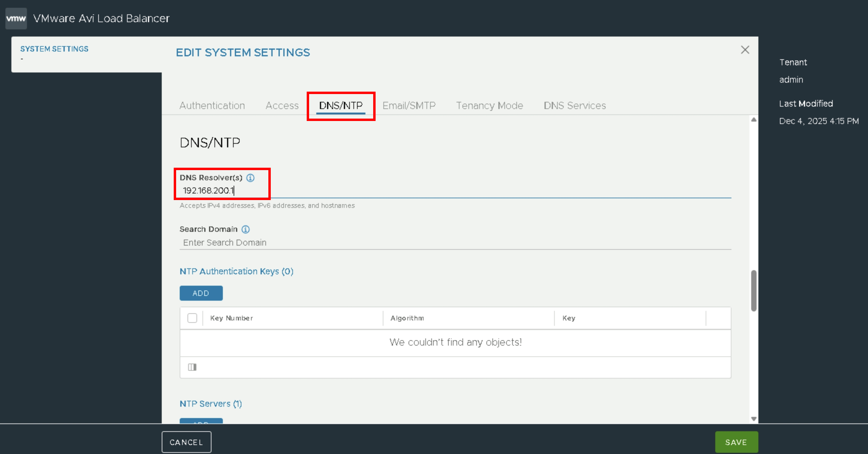Click the vmw logo icon
Screen dimensions: 868x454
[16, 19]
